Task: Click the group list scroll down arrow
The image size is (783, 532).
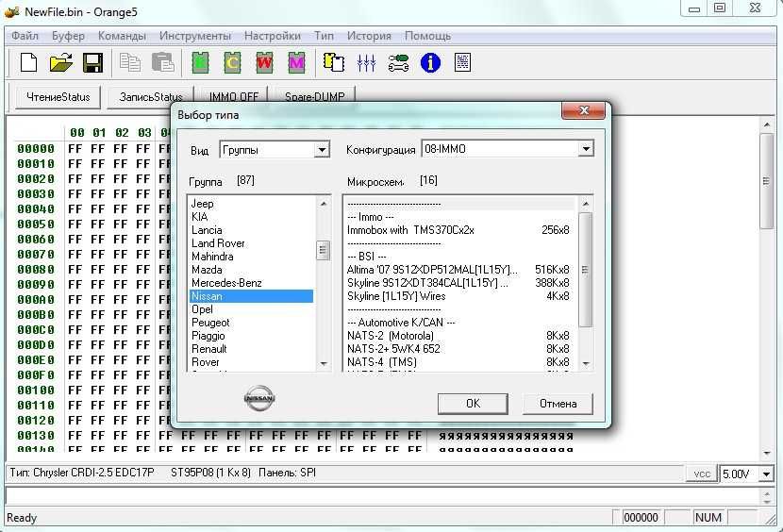Action: tap(324, 364)
